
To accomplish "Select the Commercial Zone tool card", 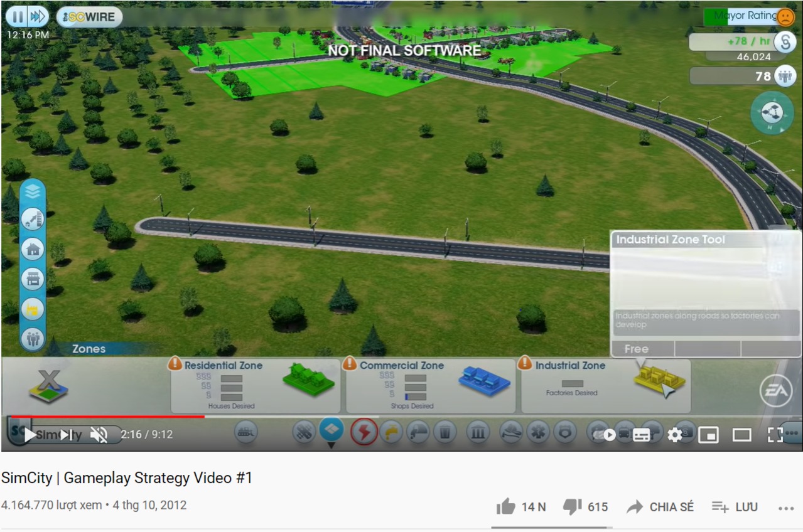I will tap(431, 386).
